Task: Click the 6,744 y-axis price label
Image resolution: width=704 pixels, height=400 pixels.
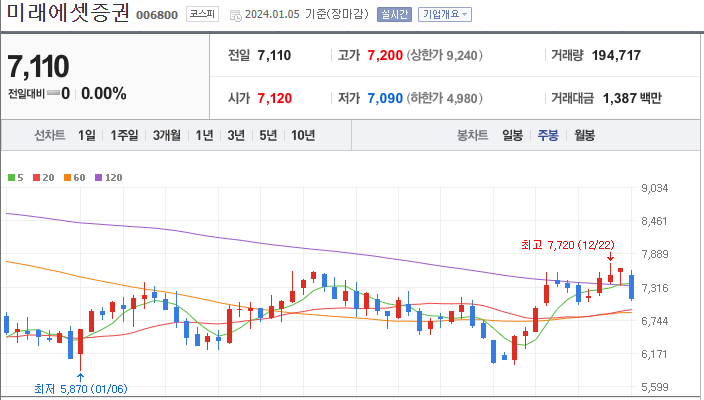Action: 655,321
